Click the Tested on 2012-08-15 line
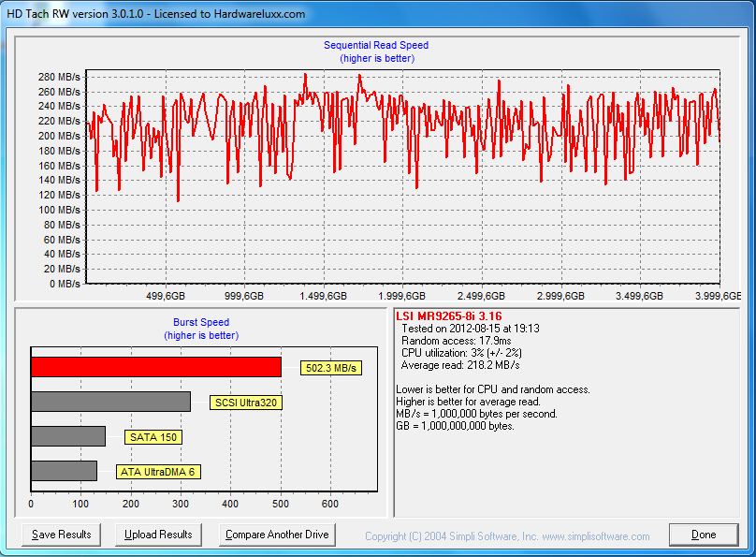The width and height of the screenshot is (756, 557). (x=471, y=329)
